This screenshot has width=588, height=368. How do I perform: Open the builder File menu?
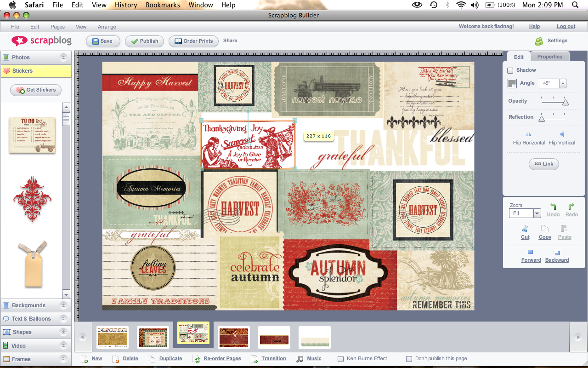pyautogui.click(x=15, y=27)
